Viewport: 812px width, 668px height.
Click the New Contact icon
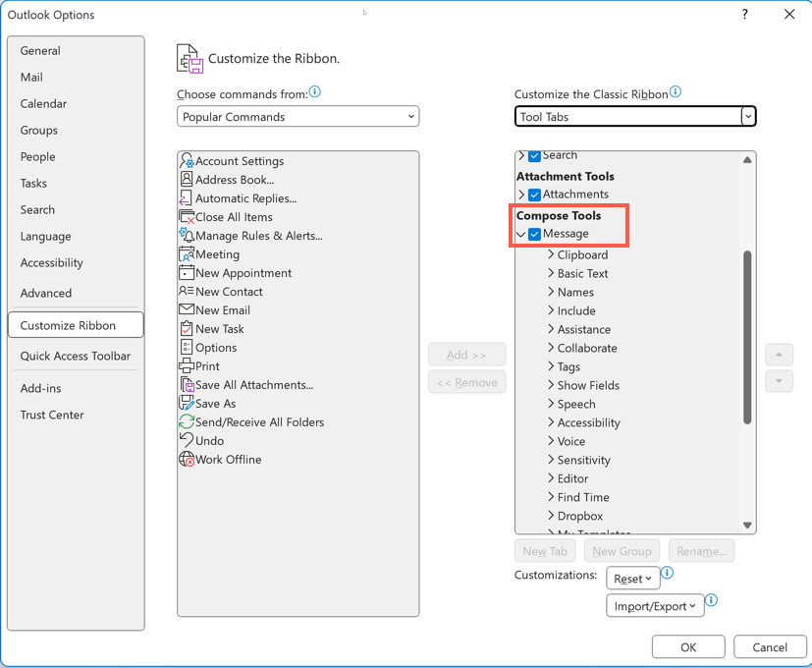pos(187,291)
